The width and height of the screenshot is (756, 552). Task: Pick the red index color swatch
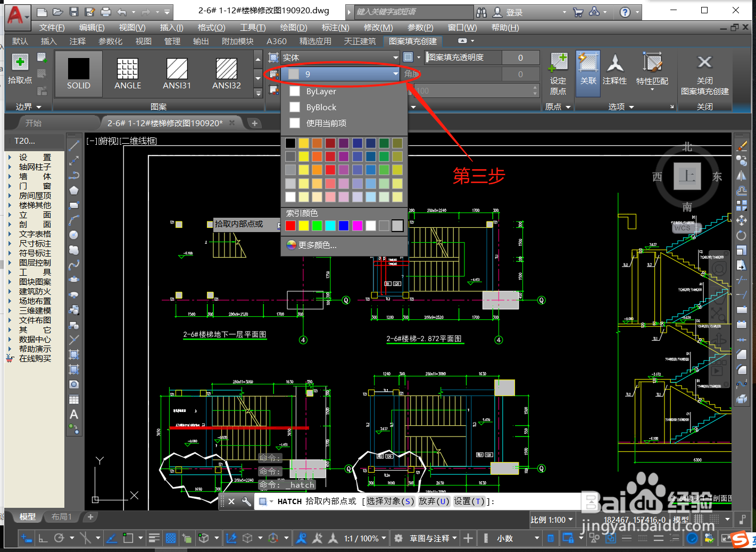click(290, 226)
